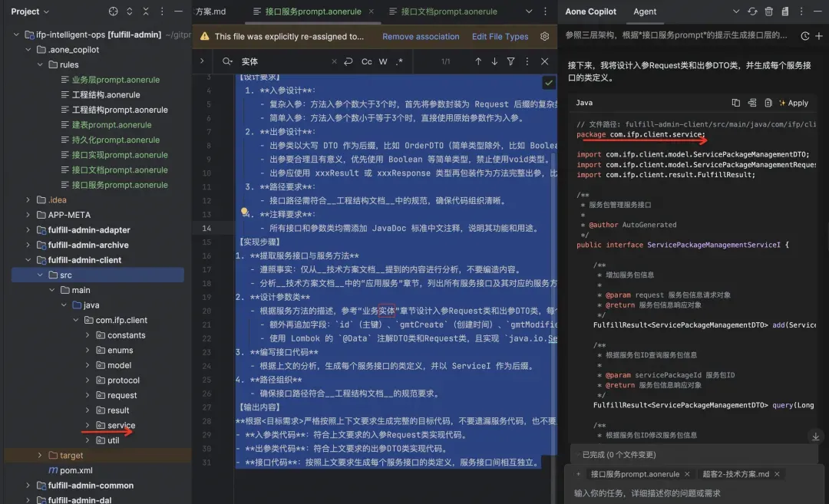
Task: Click the Copilot task input field
Action: (695, 493)
